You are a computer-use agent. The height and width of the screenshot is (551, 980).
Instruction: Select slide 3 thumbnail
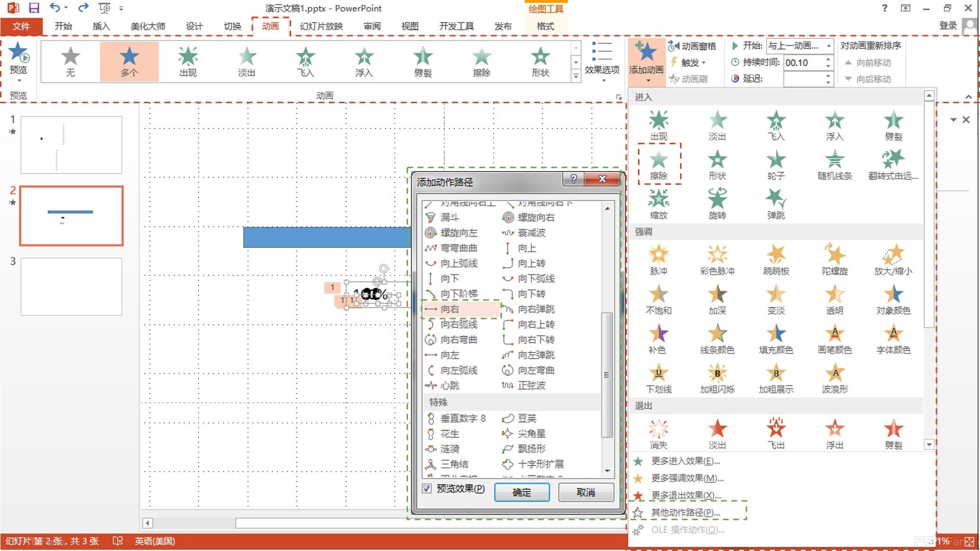[71, 287]
